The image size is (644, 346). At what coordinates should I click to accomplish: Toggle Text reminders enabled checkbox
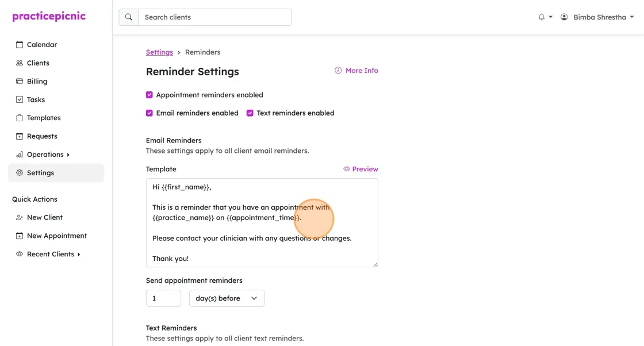click(250, 113)
